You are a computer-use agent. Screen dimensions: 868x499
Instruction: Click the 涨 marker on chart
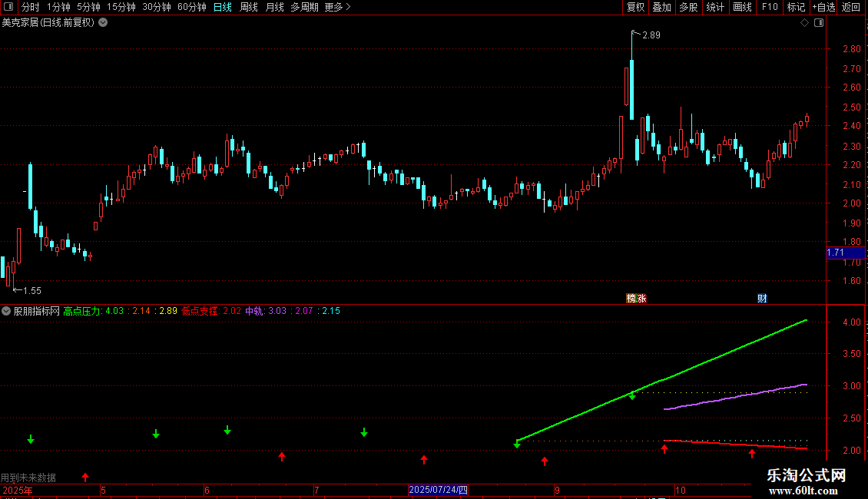pyautogui.click(x=641, y=298)
